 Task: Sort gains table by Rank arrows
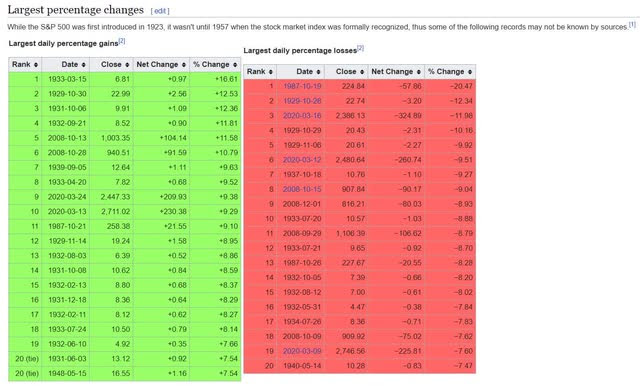tap(36, 65)
